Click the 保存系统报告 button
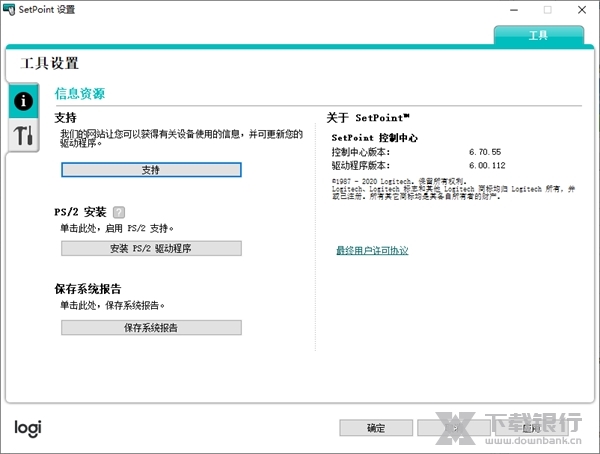 151,328
